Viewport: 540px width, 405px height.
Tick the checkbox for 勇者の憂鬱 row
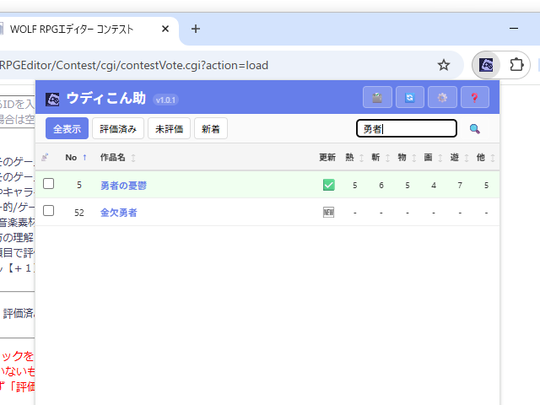click(x=49, y=184)
